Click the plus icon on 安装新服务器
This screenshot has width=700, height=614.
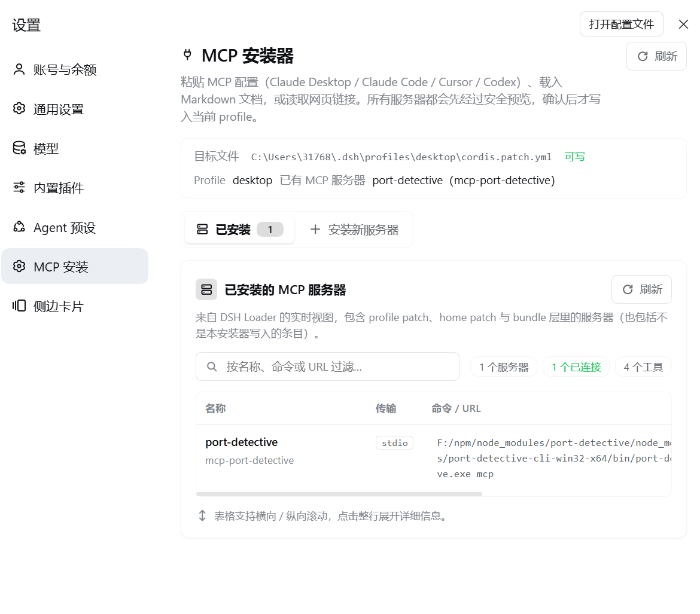click(315, 230)
